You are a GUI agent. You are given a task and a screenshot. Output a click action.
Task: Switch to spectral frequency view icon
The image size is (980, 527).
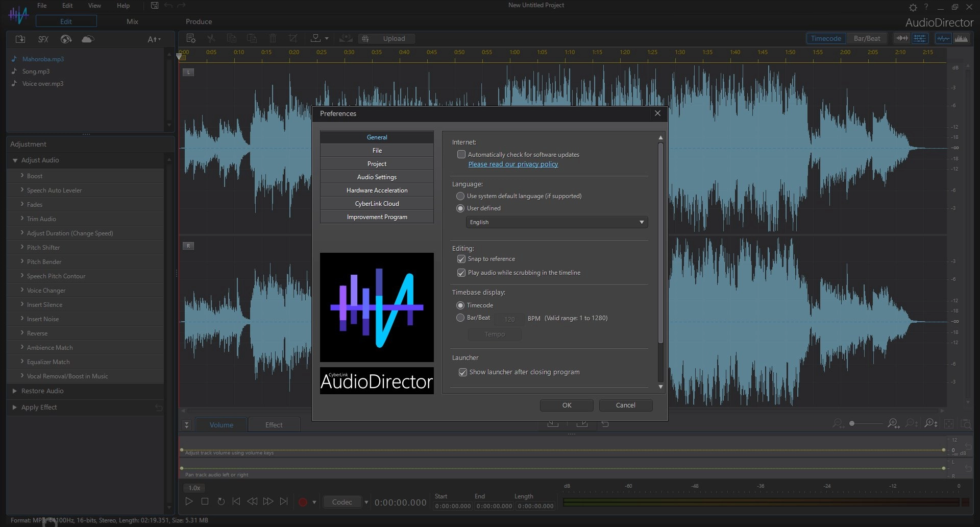pos(961,38)
